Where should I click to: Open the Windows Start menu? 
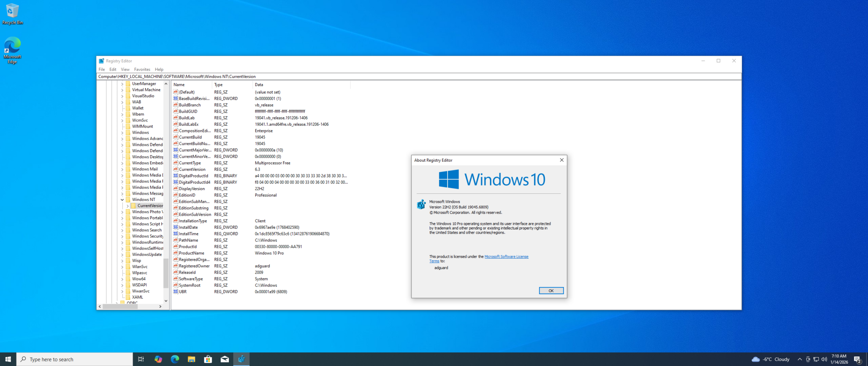pyautogui.click(x=8, y=359)
